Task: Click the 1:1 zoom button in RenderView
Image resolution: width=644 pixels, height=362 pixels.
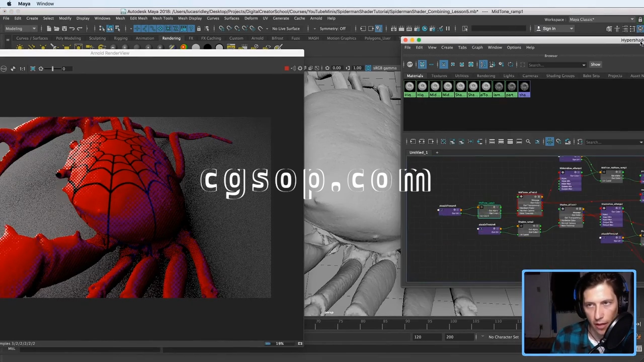Action: point(22,68)
